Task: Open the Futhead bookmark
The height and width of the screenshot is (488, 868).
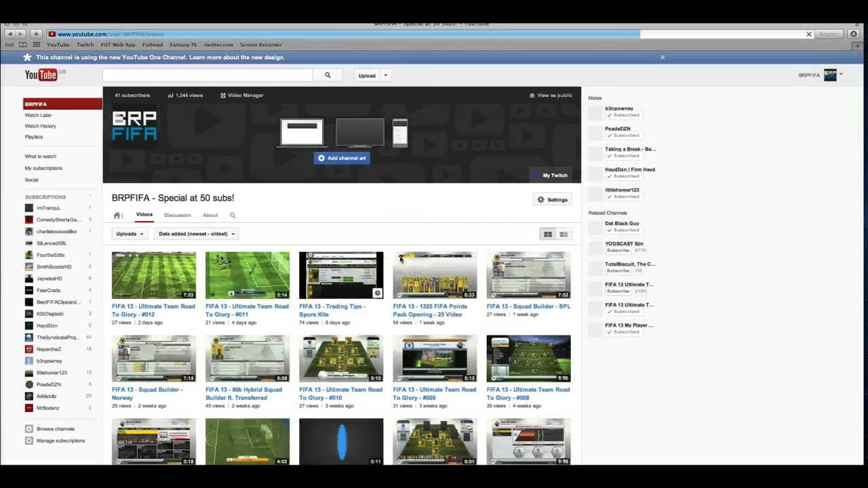Action: 153,45
